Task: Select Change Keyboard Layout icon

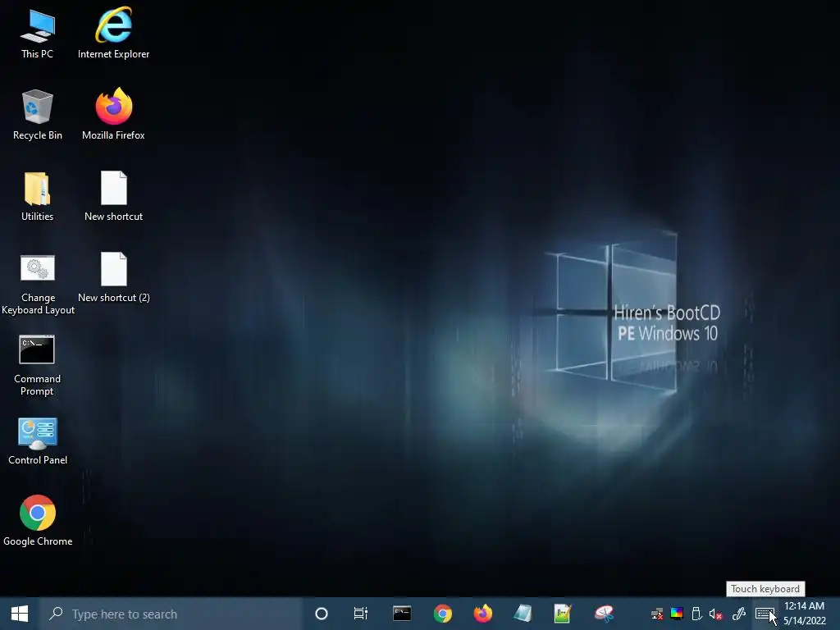Action: (x=38, y=285)
